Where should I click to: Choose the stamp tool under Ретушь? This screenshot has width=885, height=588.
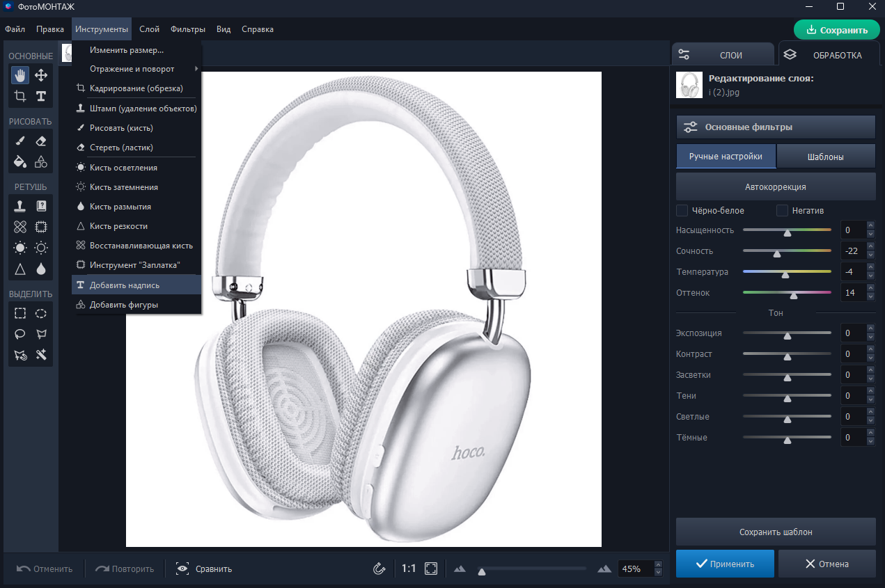coord(20,206)
